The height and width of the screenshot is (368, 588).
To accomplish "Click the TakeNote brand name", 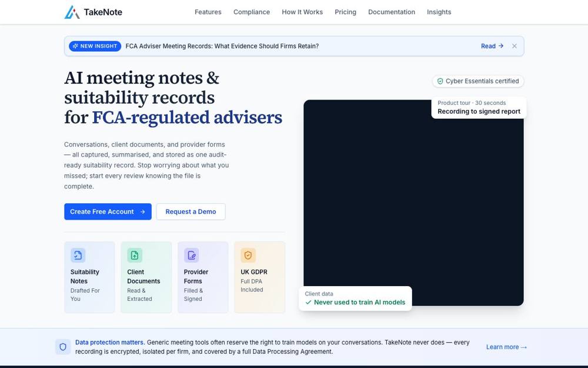I will pyautogui.click(x=103, y=12).
